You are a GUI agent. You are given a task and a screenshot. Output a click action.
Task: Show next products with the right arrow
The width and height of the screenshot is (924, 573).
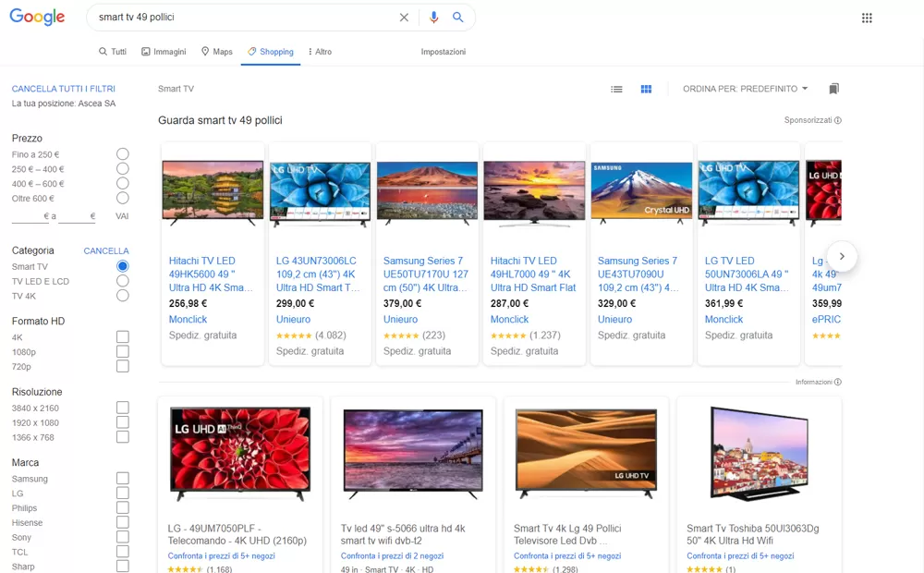click(x=842, y=256)
